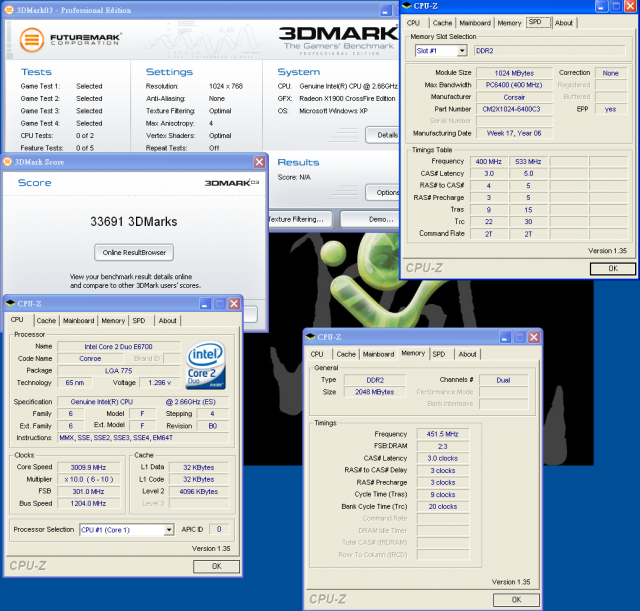Open About tab in CPU-Z CPU window

click(x=167, y=320)
